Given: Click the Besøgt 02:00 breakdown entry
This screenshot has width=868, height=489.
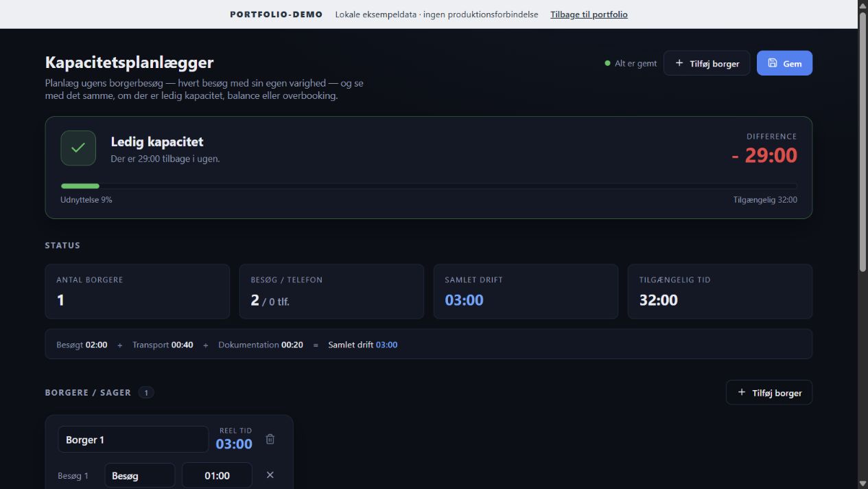Looking at the screenshot, I should tap(82, 345).
